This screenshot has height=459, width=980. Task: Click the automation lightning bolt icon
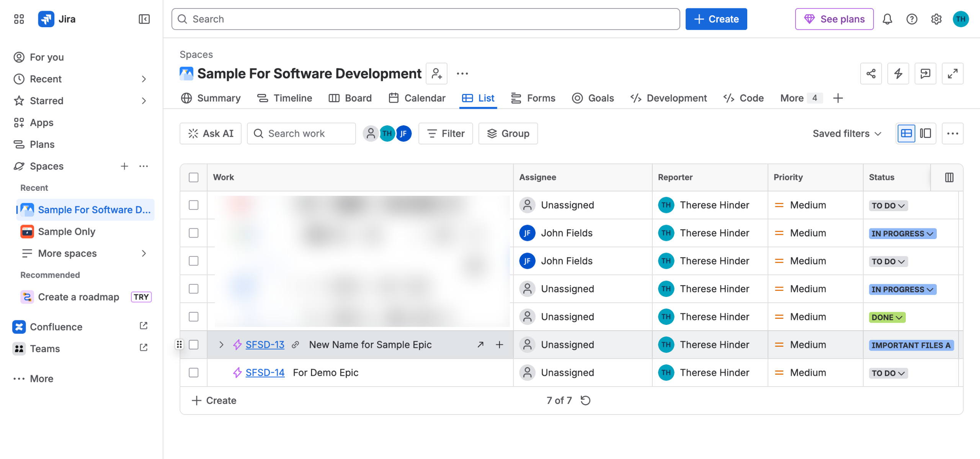[x=898, y=74]
